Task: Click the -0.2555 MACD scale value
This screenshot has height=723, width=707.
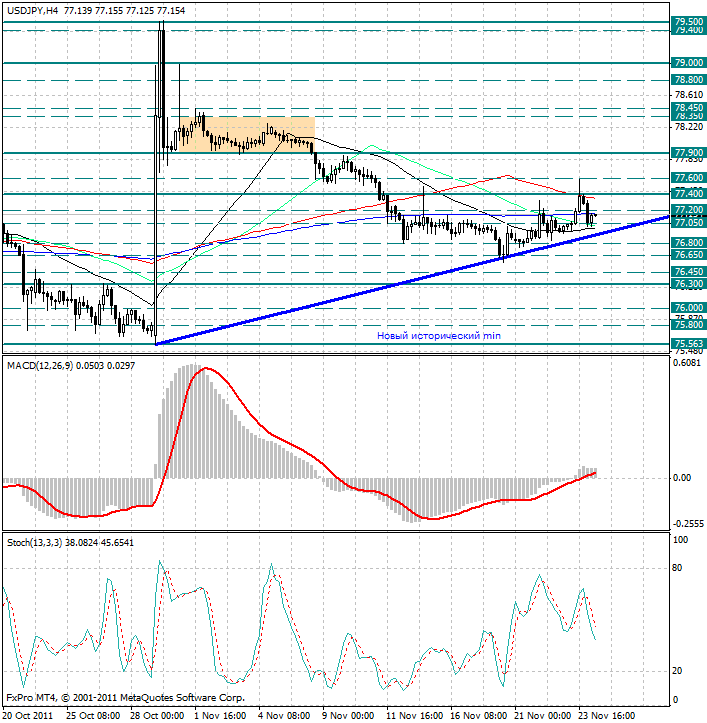Action: (x=687, y=523)
